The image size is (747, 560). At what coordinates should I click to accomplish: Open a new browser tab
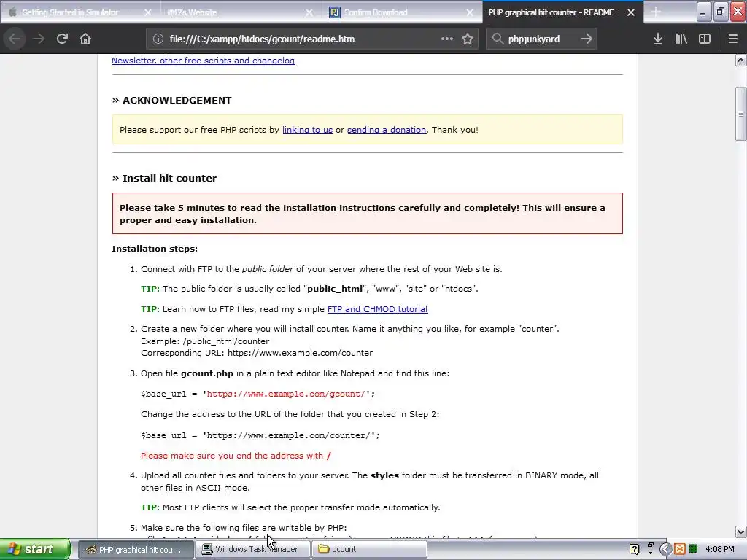pos(656,12)
